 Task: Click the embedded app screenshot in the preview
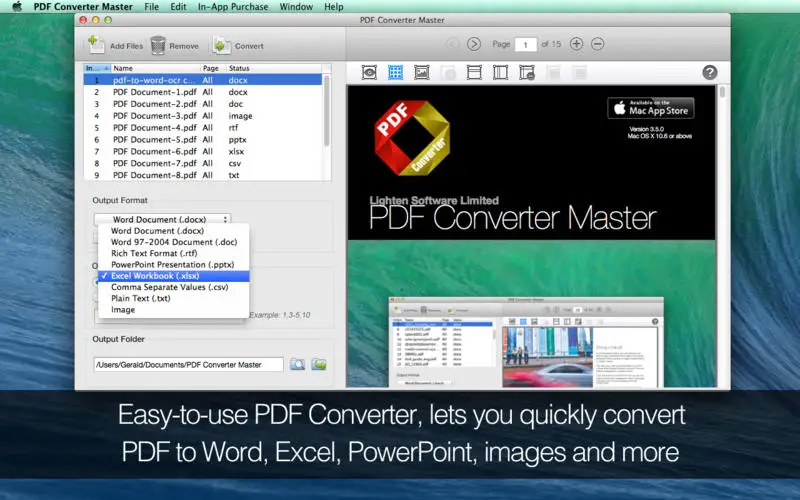pyautogui.click(x=526, y=342)
